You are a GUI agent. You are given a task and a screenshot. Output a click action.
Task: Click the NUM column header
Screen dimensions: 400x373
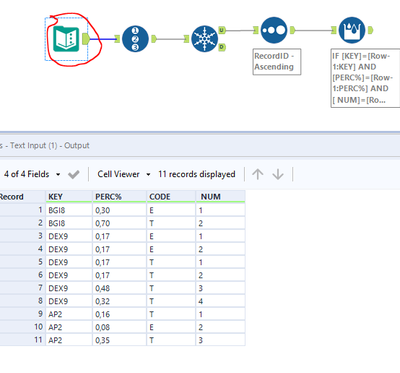point(221,197)
